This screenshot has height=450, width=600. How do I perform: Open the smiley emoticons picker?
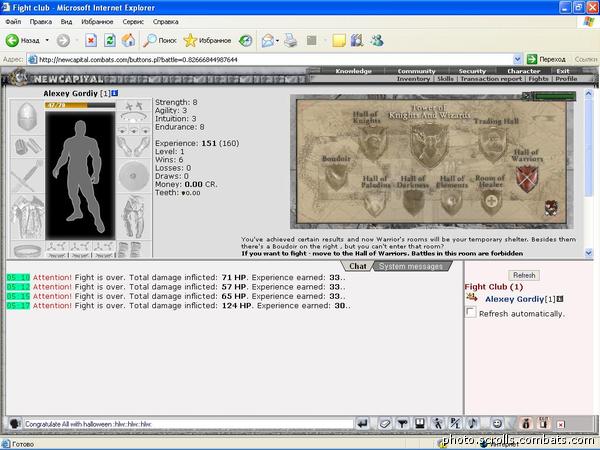click(x=497, y=424)
